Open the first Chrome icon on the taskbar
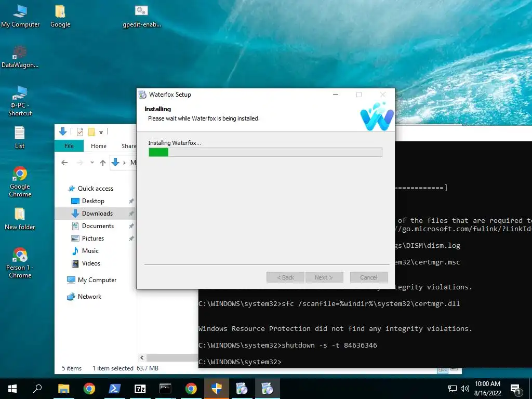Image resolution: width=532 pixels, height=399 pixels. [89, 389]
